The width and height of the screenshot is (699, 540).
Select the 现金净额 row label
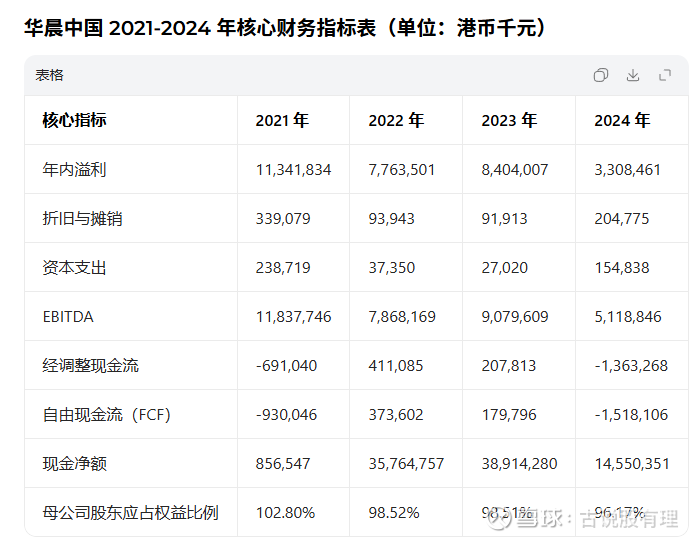pyautogui.click(x=74, y=464)
